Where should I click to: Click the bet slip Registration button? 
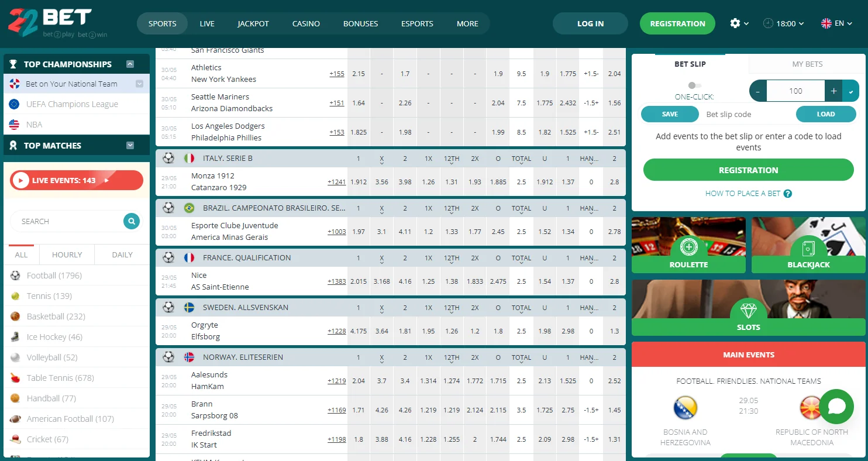point(749,170)
